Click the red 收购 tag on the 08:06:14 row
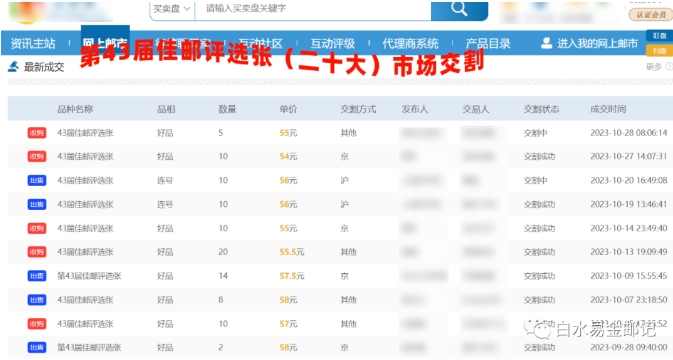Image resolution: width=673 pixels, height=360 pixels. point(37,133)
